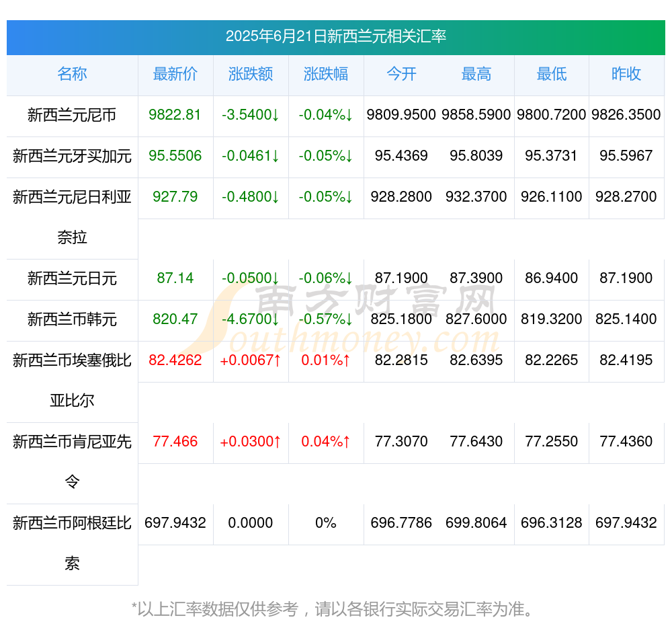Click previous close 82.4195
This screenshot has width=672, height=630.
pyautogui.click(x=626, y=360)
